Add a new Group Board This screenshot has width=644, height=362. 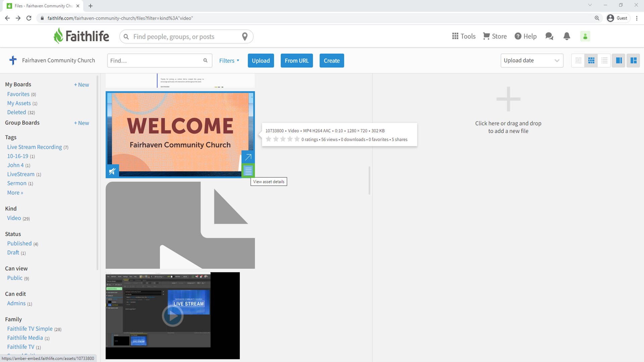pyautogui.click(x=82, y=123)
